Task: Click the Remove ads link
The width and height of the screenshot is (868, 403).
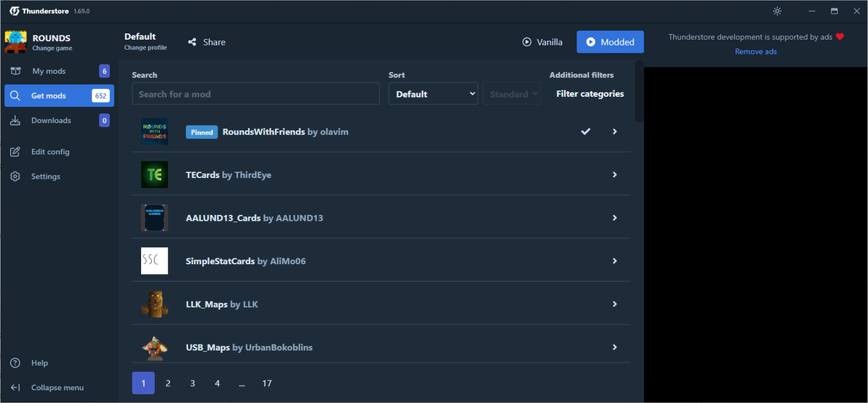Action: 756,51
